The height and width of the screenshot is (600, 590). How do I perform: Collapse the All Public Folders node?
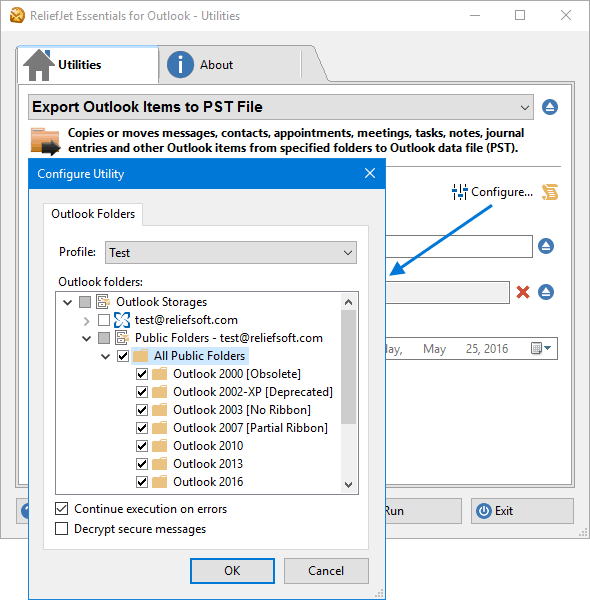coord(106,356)
